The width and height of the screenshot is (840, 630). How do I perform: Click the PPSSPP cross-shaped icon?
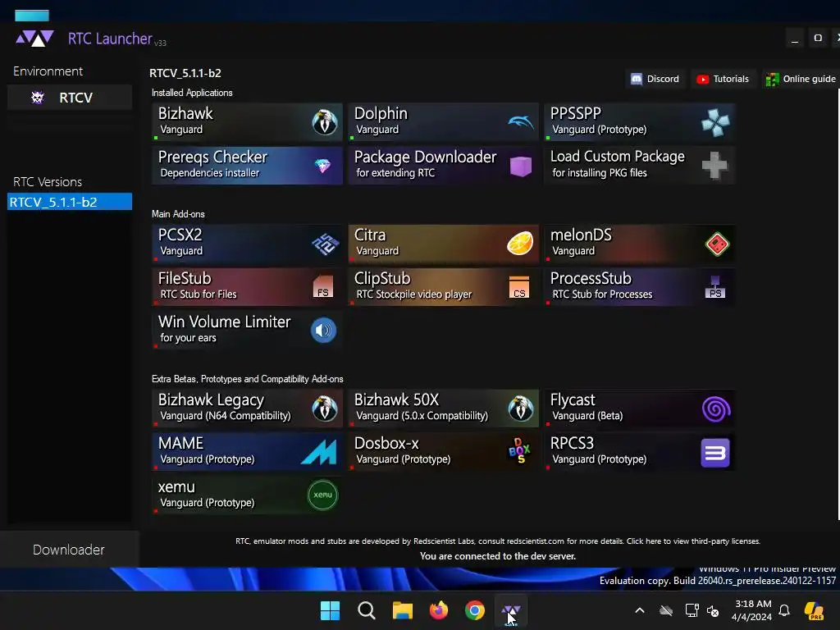coord(715,122)
